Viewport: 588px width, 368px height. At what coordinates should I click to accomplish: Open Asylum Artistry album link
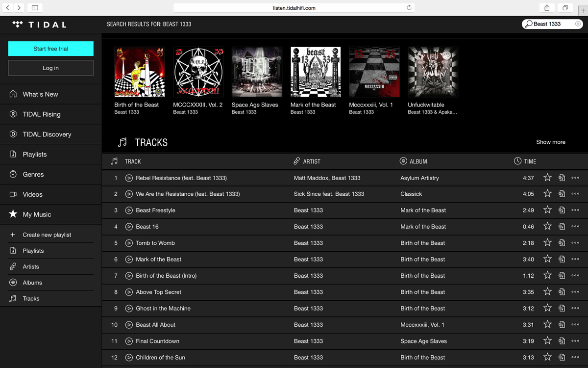click(419, 178)
